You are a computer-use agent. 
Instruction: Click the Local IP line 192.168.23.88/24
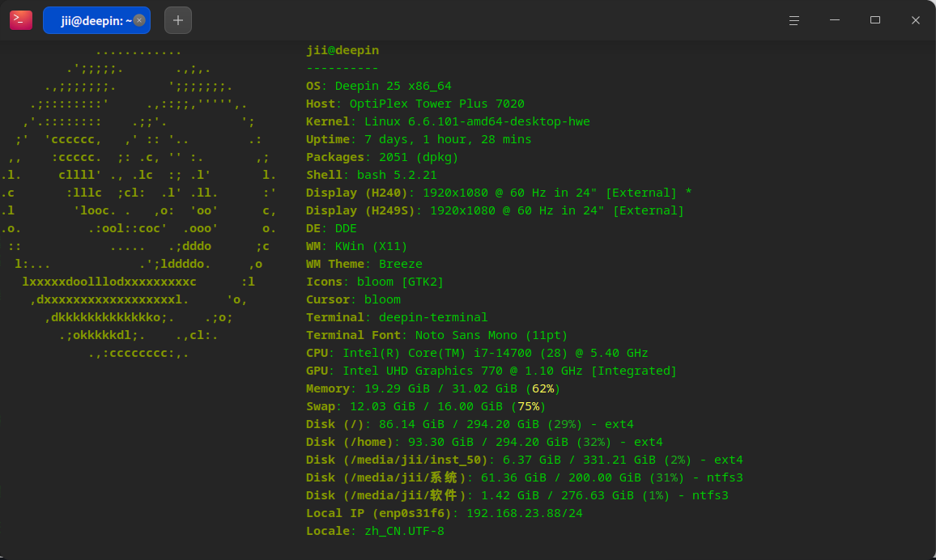(445, 514)
